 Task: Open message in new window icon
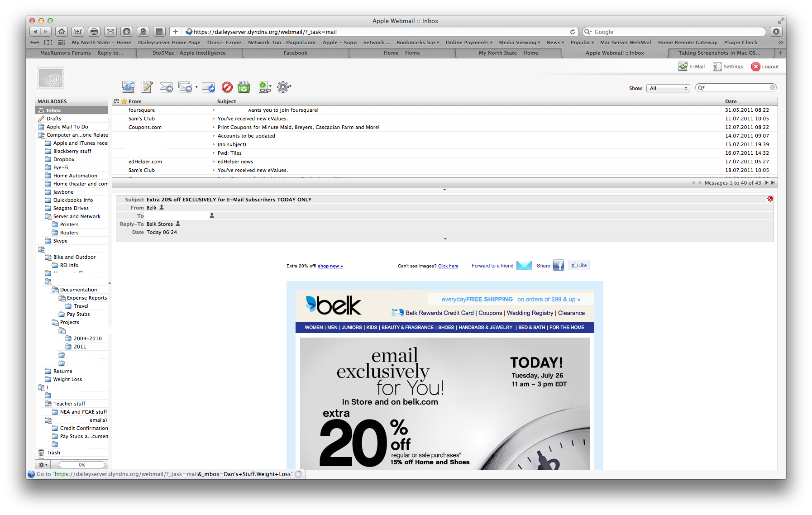click(x=769, y=200)
